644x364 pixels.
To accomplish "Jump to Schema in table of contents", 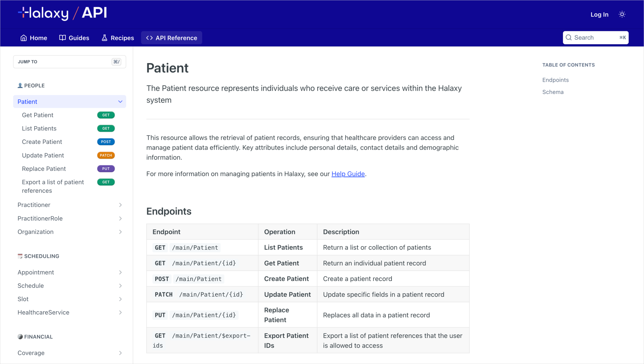I will pos(553,92).
